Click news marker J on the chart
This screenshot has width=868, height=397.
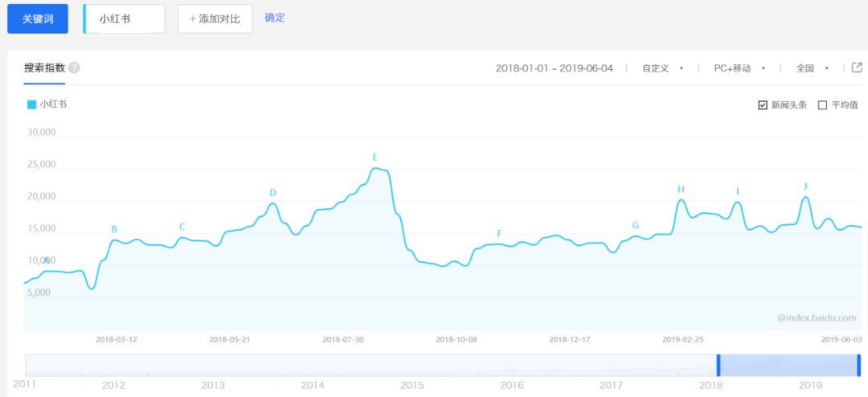(x=805, y=186)
